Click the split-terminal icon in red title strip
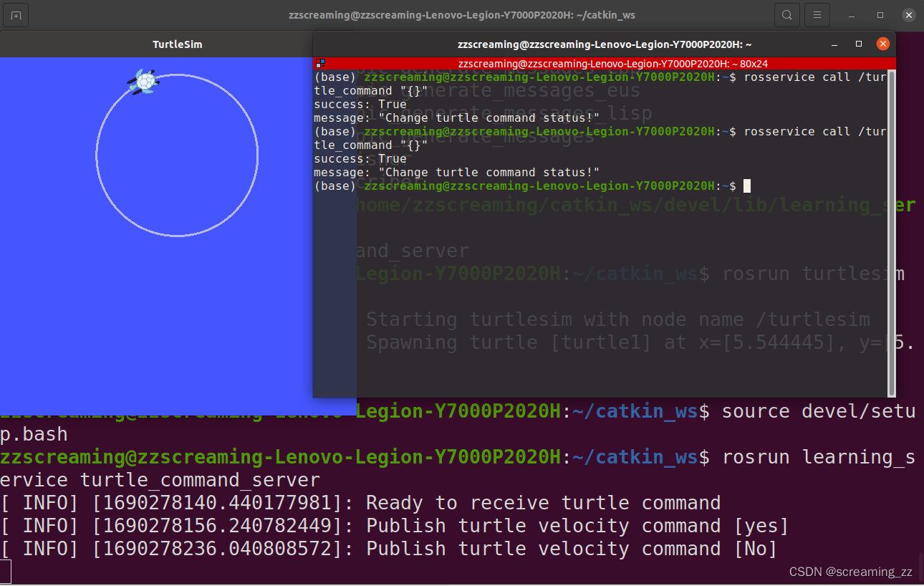 pyautogui.click(x=320, y=64)
